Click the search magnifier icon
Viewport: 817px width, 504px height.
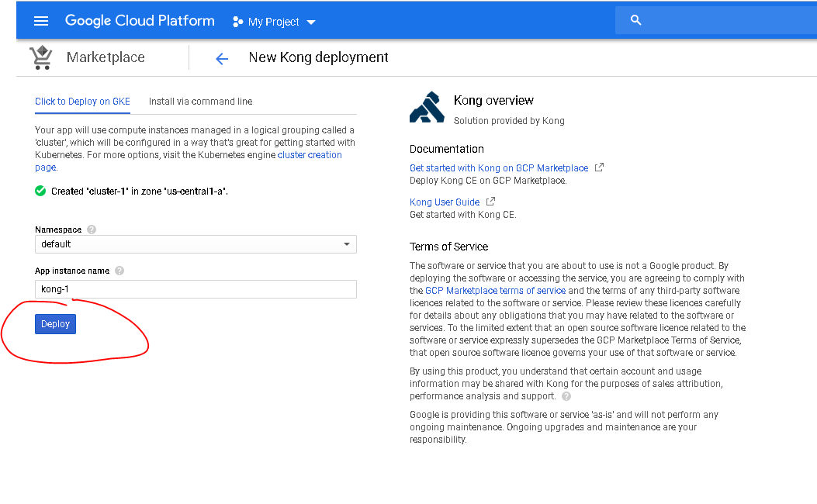(636, 21)
